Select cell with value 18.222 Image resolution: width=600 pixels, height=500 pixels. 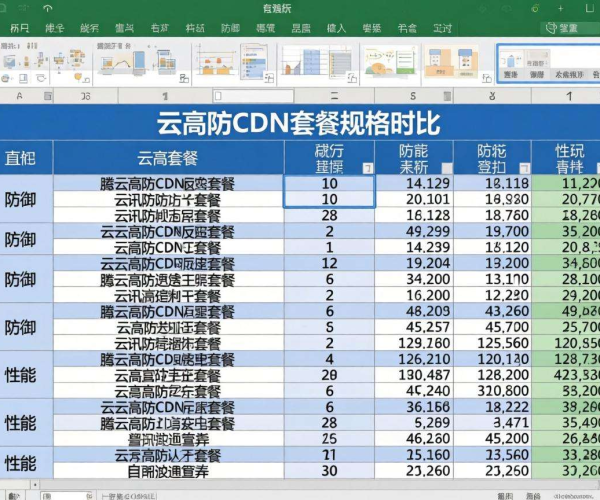[492, 407]
